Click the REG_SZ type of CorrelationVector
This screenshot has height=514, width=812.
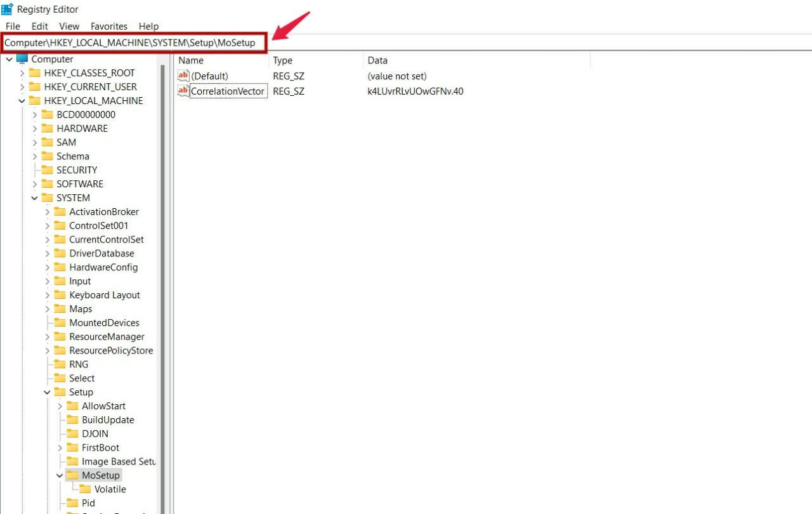coord(289,91)
